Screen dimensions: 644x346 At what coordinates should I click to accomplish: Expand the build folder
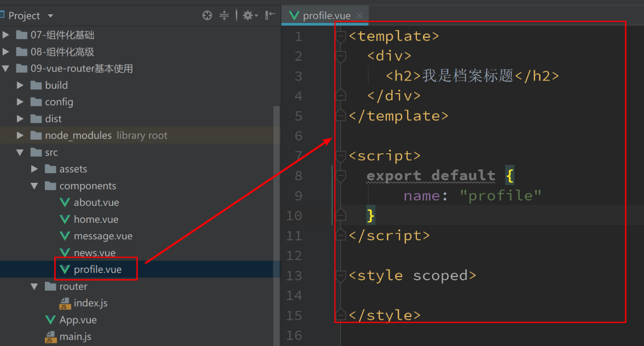click(x=20, y=85)
